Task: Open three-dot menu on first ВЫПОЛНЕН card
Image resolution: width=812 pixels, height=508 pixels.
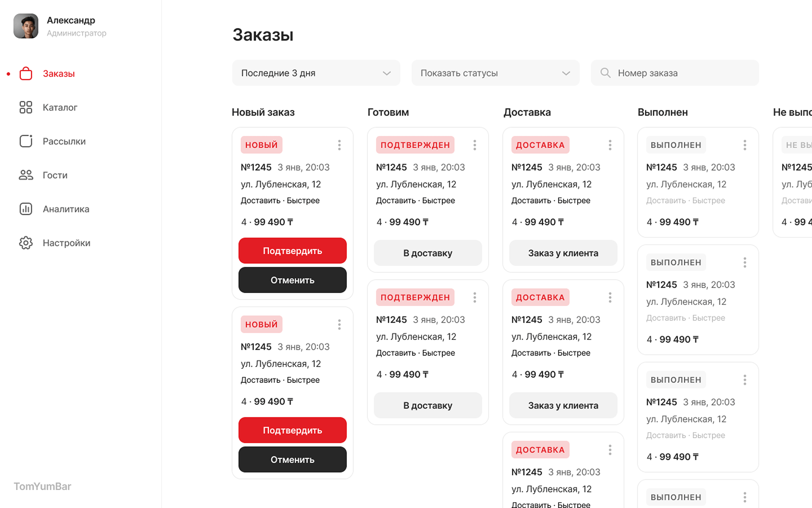Action: pos(744,145)
